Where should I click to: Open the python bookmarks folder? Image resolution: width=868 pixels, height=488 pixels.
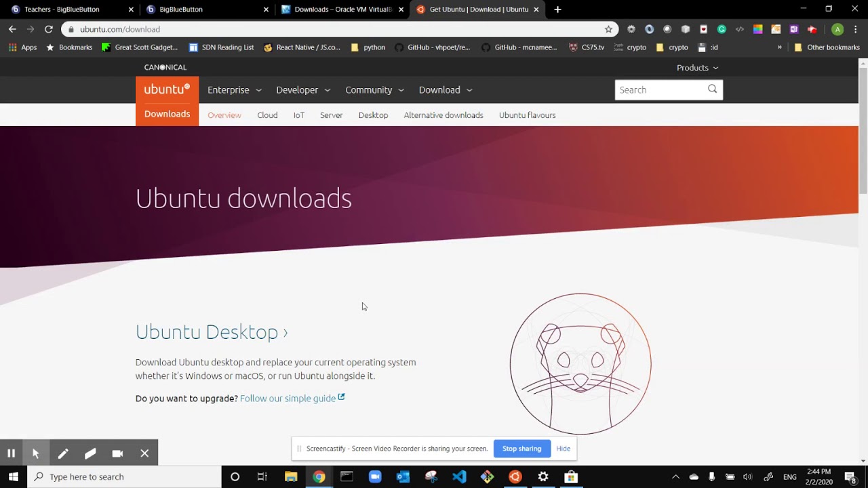(x=368, y=47)
